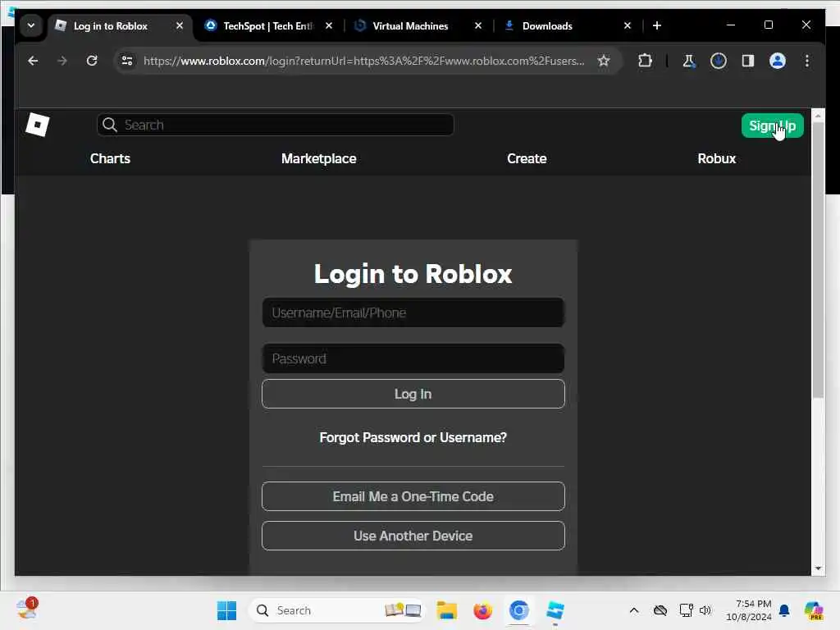Click the page vertical scrollbar thumb
This screenshot has width=840, height=630.
(818, 260)
